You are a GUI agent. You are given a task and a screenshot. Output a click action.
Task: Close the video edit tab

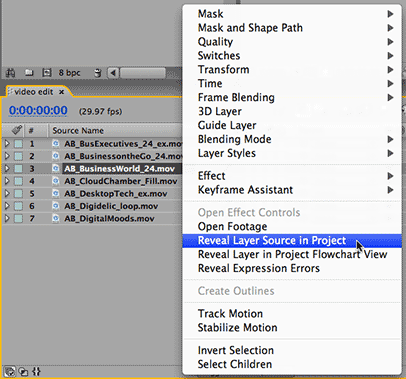coord(61,92)
